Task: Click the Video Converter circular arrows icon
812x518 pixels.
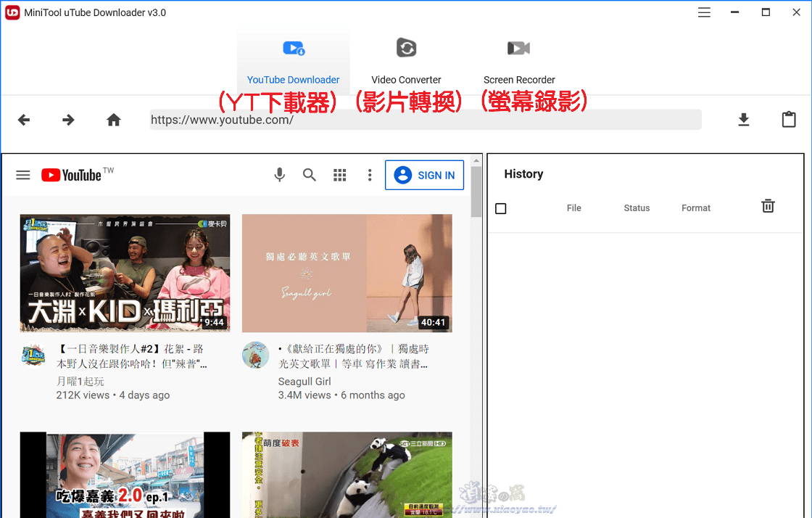Action: coord(406,48)
